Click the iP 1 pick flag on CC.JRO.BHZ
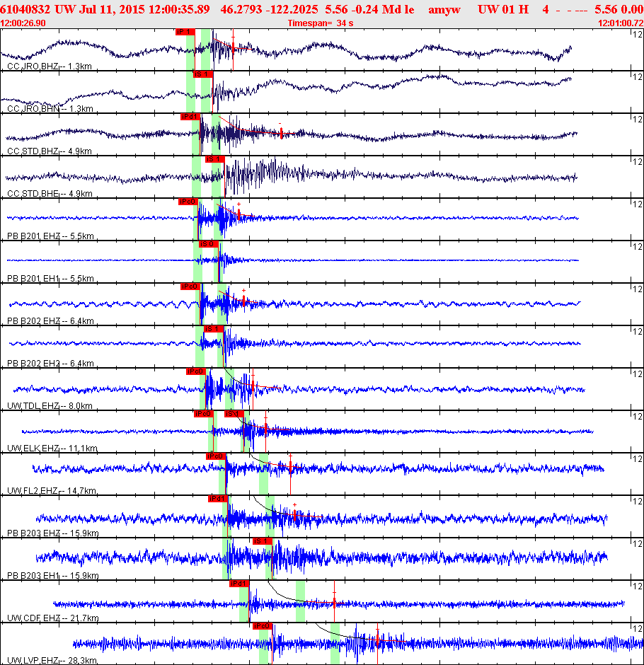Viewport: 644px width, 665px height. (x=185, y=32)
